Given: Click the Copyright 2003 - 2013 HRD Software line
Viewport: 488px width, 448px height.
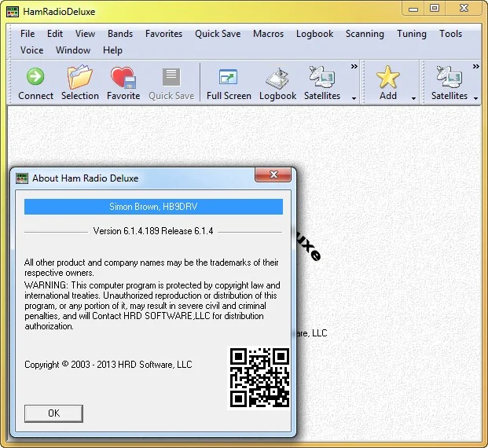Looking at the screenshot, I should pos(108,364).
